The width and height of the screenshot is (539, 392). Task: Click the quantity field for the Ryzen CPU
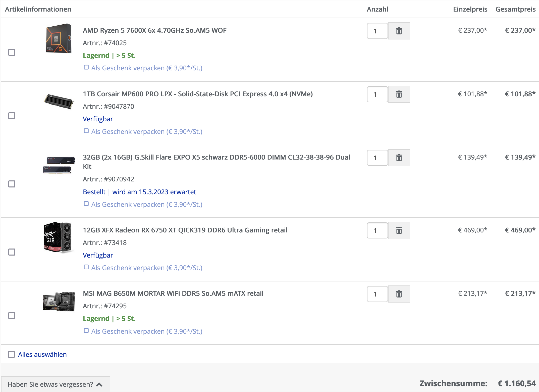click(377, 31)
